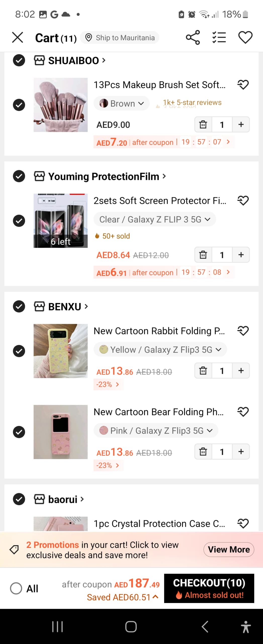
Task: Open the Ship to Mauritania selector
Action: (x=120, y=38)
